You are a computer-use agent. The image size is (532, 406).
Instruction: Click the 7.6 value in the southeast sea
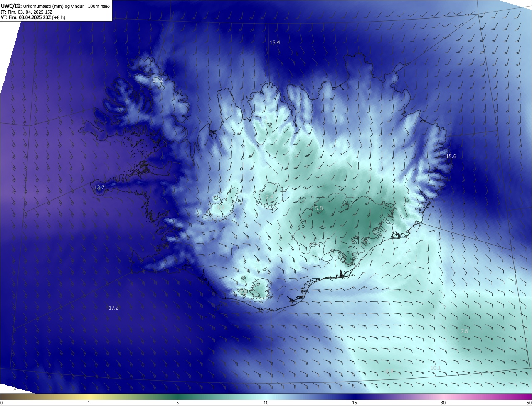[464, 331]
